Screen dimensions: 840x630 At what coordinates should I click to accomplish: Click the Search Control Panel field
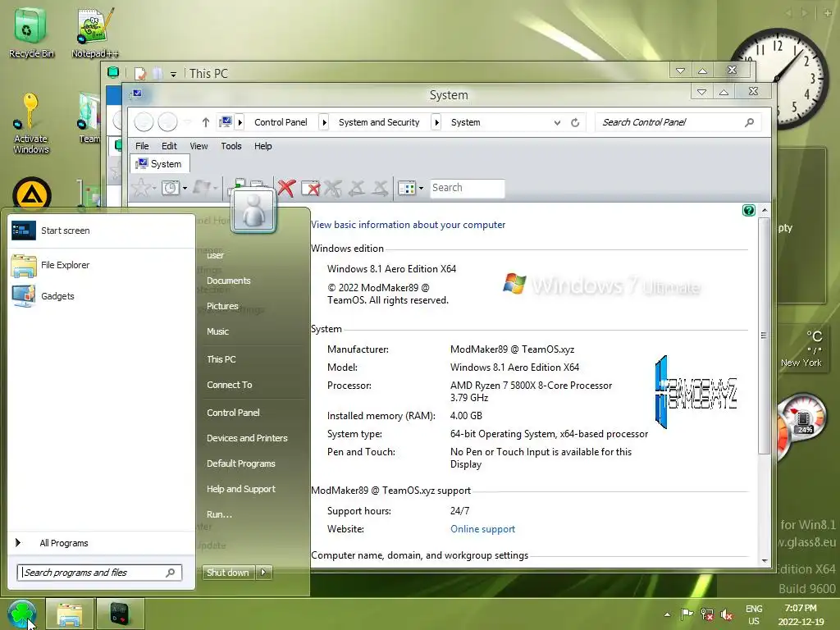click(x=678, y=123)
